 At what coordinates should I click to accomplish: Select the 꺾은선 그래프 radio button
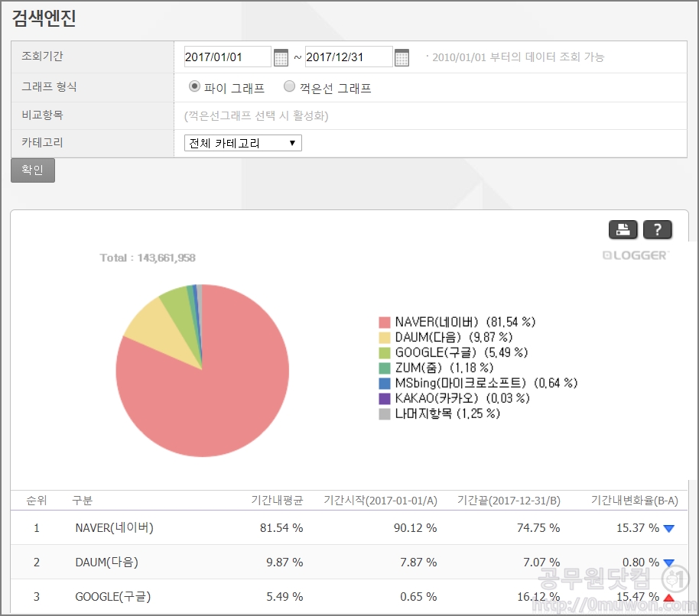coord(289,86)
